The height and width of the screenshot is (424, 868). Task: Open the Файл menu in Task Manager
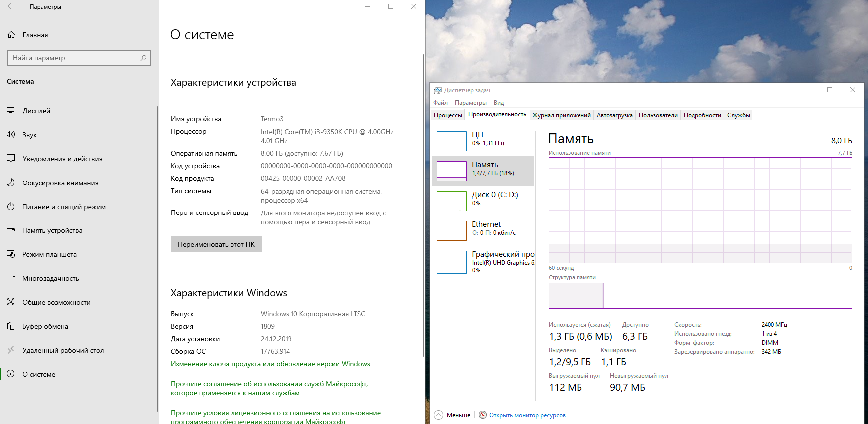(x=440, y=103)
